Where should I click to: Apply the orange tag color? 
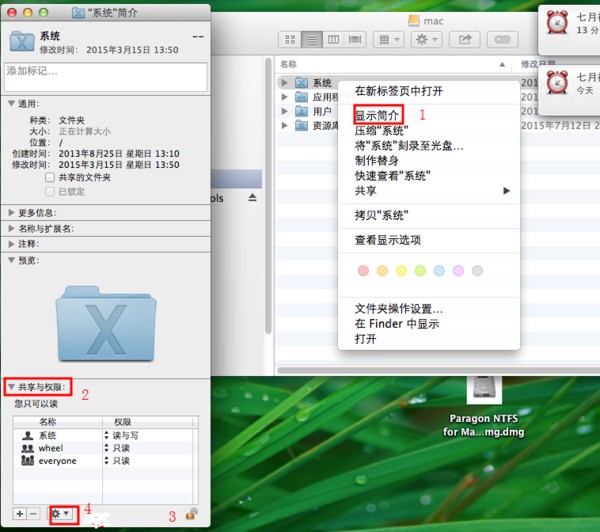click(382, 271)
